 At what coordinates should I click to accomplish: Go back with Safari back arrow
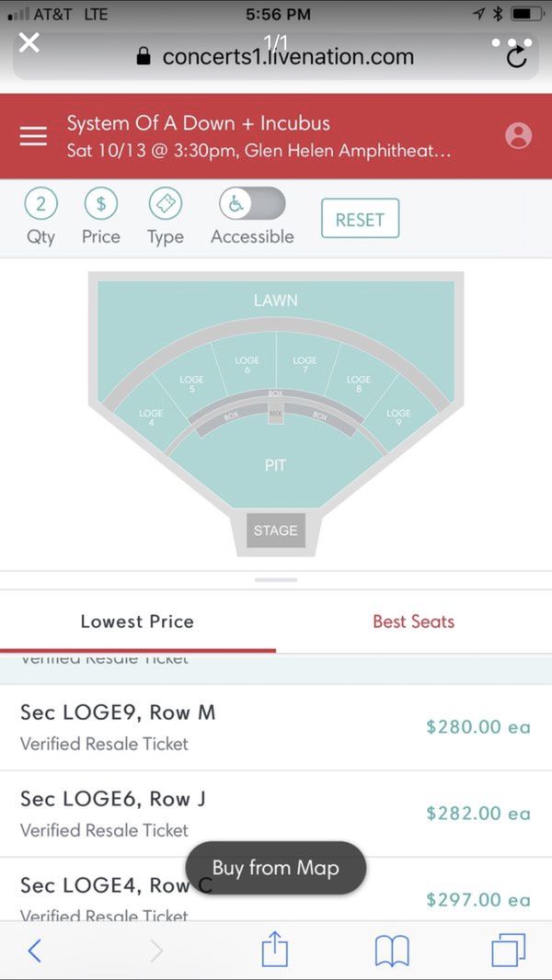coord(35,951)
